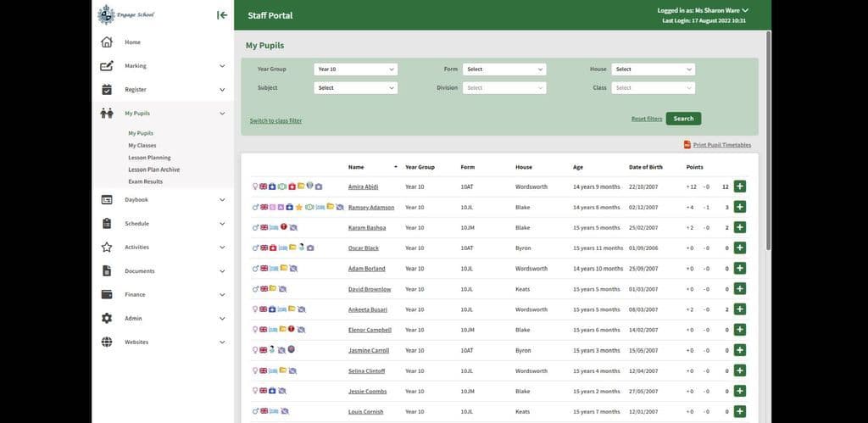
Task: Click the Home icon in the sidebar
Action: 107,42
